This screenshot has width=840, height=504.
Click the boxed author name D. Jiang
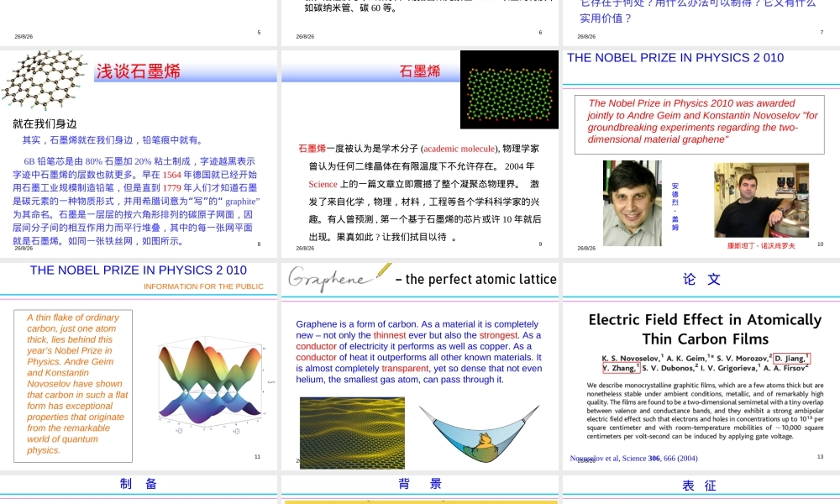792,359
